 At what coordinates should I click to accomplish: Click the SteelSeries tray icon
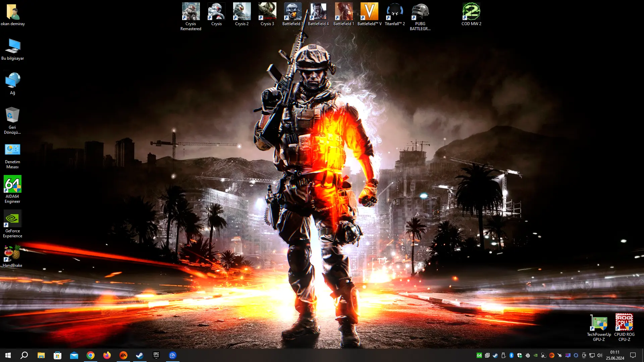click(x=528, y=355)
